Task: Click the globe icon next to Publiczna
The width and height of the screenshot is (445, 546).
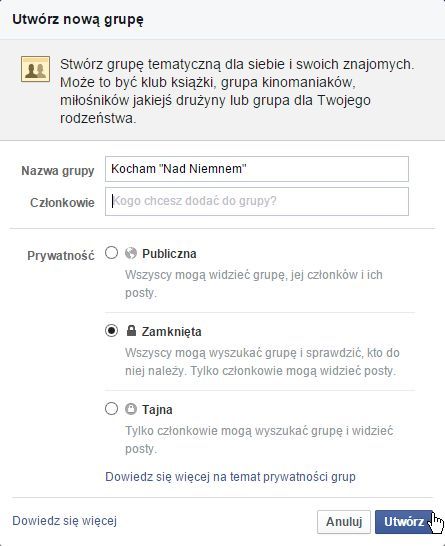Action: coord(131,253)
